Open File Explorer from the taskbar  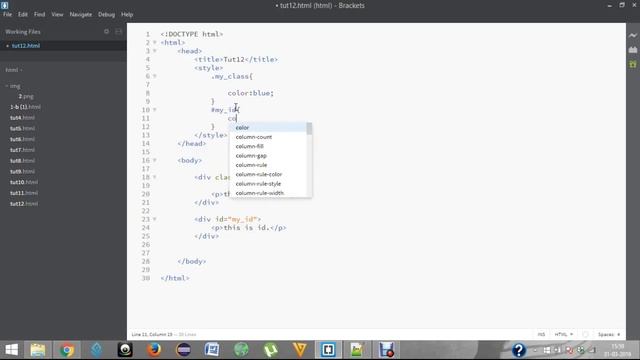[x=38, y=350]
